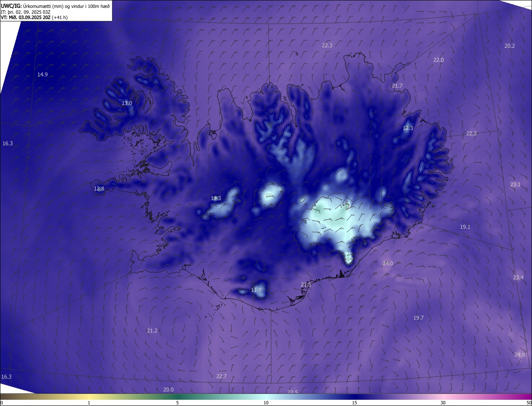The image size is (532, 406).
Task: Click the 24.8 value label
Action: point(520,355)
